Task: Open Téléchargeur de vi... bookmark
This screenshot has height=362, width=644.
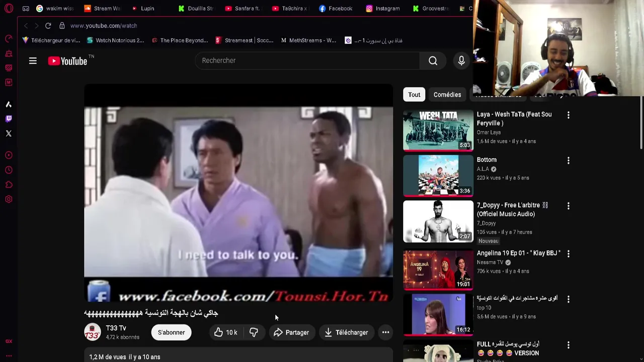Action: 51,40
